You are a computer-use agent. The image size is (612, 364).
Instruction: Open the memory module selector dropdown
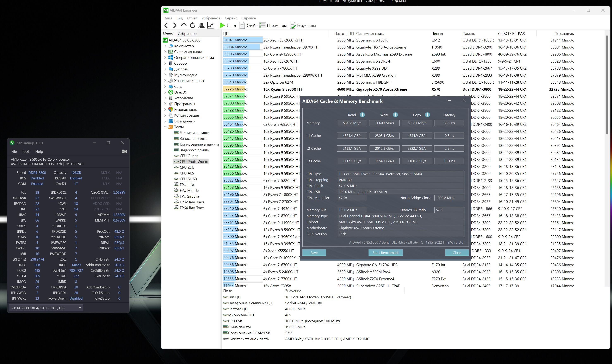(x=80, y=308)
